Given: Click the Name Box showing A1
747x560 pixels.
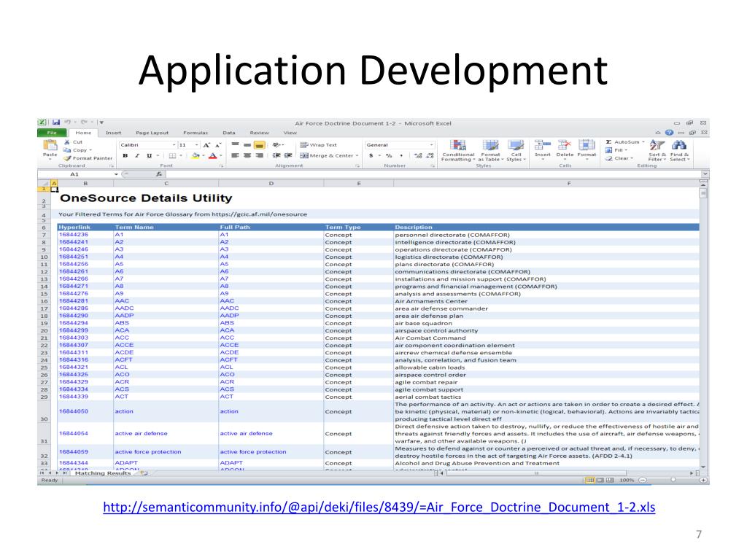Looking at the screenshot, I should (75, 174).
